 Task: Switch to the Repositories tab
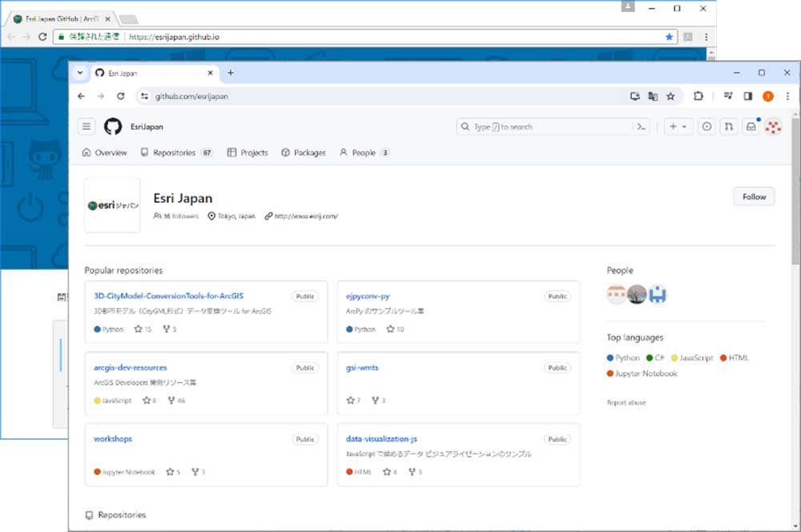[x=174, y=152]
